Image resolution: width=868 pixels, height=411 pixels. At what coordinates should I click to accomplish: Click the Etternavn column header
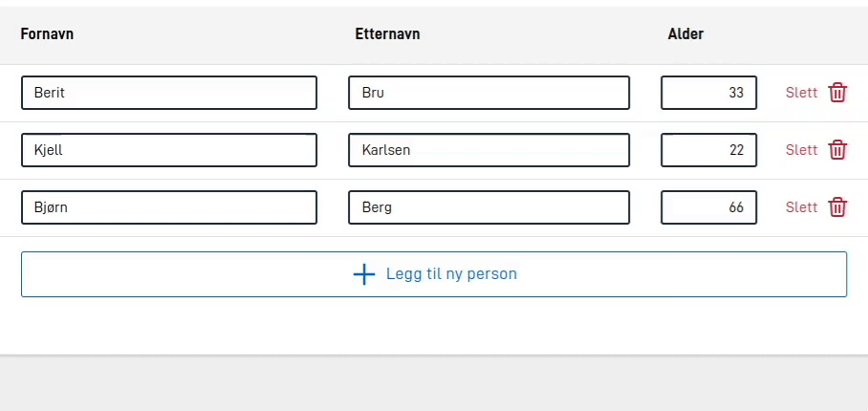387,34
